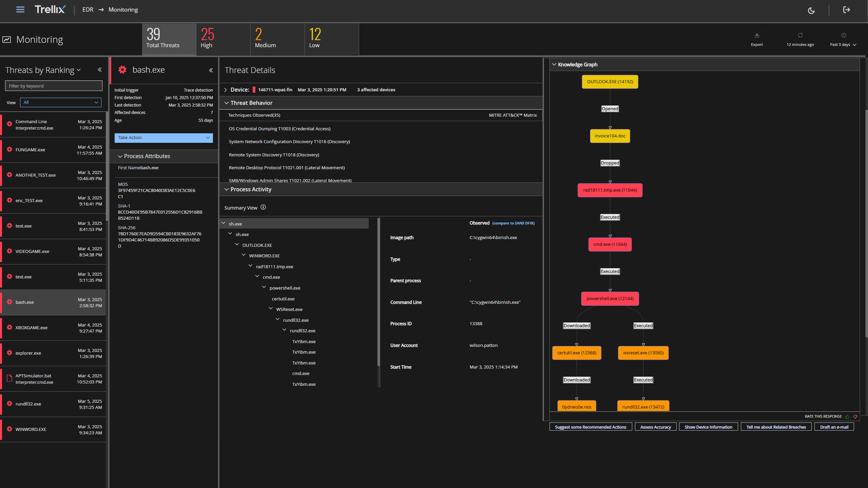
Task: Click gear icon for WINWORD.EXE threat
Action: (9, 429)
